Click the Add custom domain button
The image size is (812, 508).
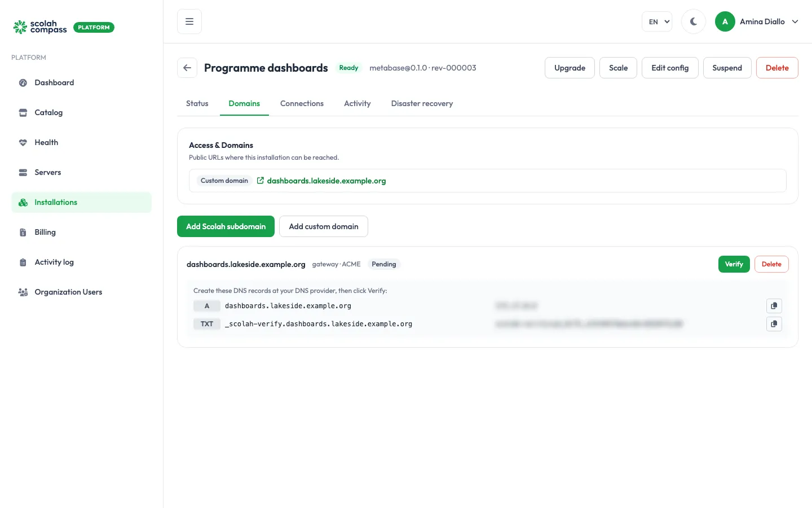click(x=324, y=226)
